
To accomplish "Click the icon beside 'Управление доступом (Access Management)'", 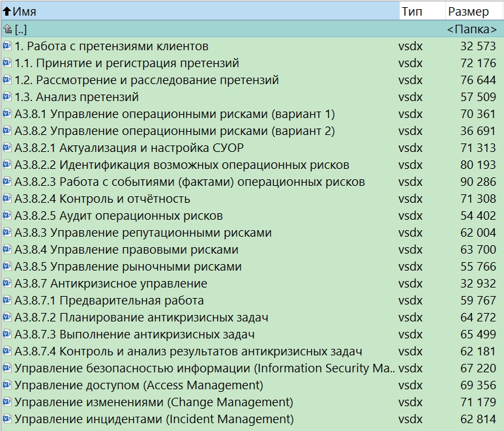I will tap(7, 385).
